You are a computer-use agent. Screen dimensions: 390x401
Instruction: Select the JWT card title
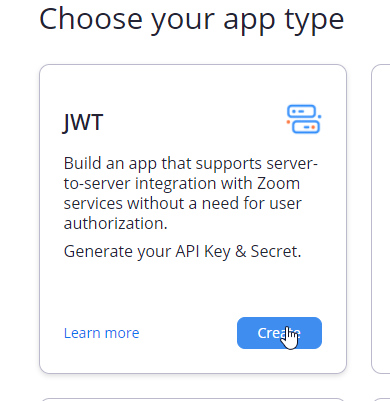pos(83,122)
